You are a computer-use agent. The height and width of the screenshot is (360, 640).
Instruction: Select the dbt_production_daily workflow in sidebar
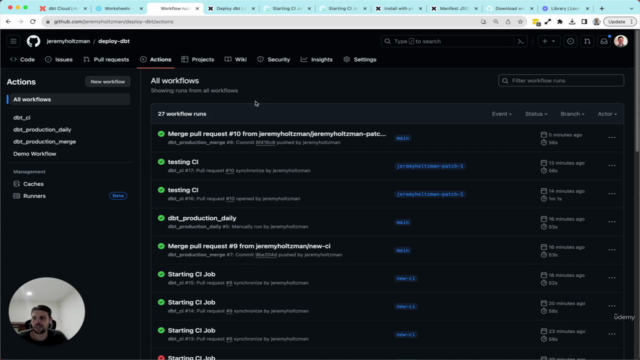[x=42, y=130]
